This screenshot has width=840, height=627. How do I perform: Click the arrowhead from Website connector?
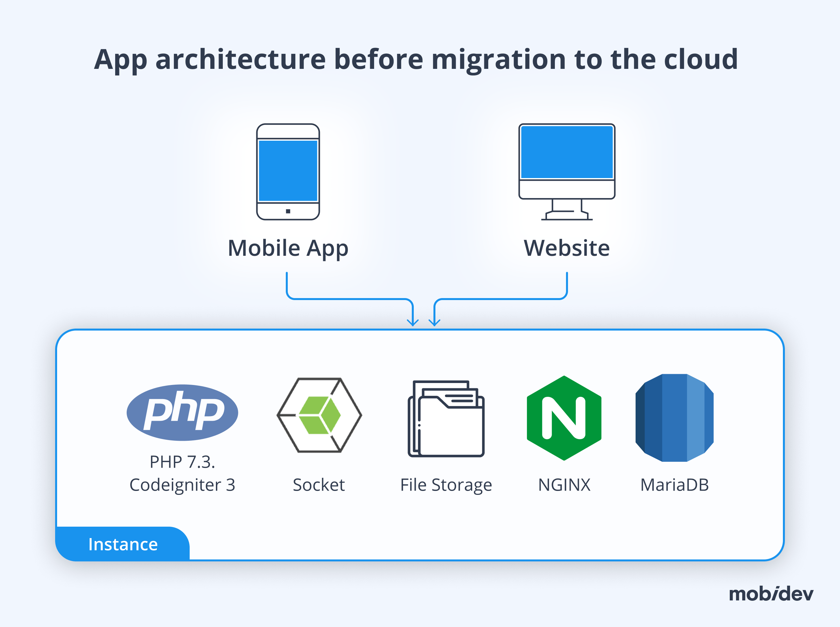[x=434, y=322]
